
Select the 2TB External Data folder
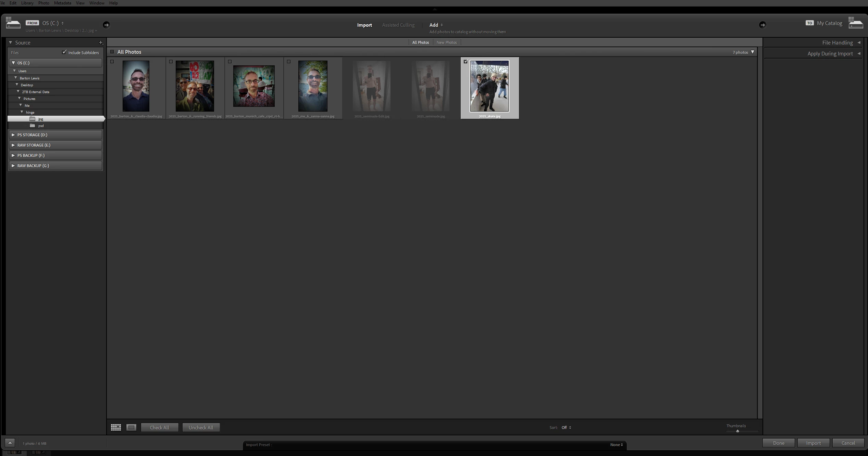pyautogui.click(x=55, y=91)
